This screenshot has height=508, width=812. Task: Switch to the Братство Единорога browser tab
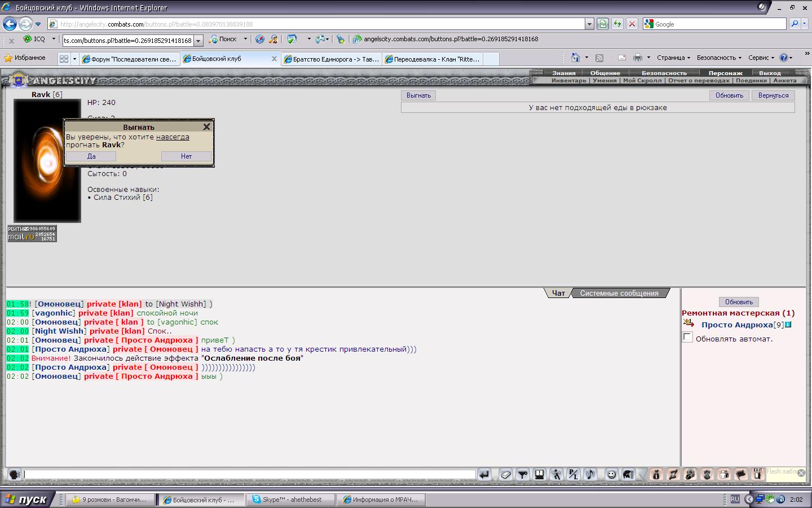coord(332,59)
